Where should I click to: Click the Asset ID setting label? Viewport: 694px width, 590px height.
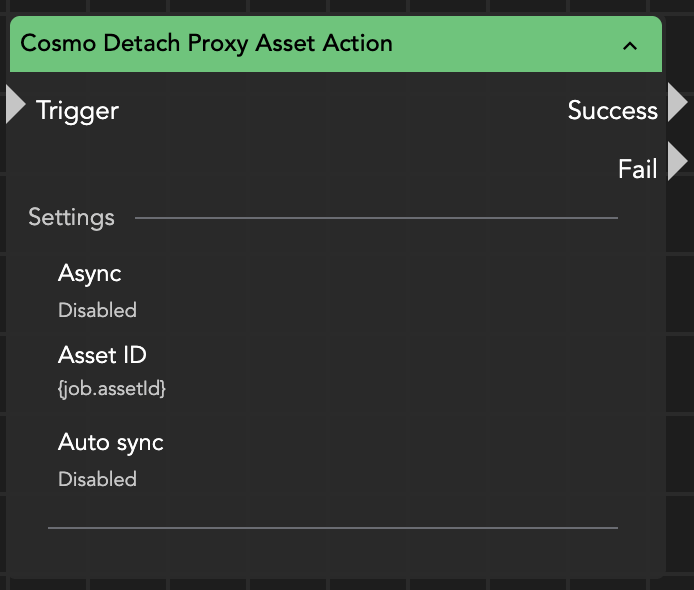click(102, 355)
